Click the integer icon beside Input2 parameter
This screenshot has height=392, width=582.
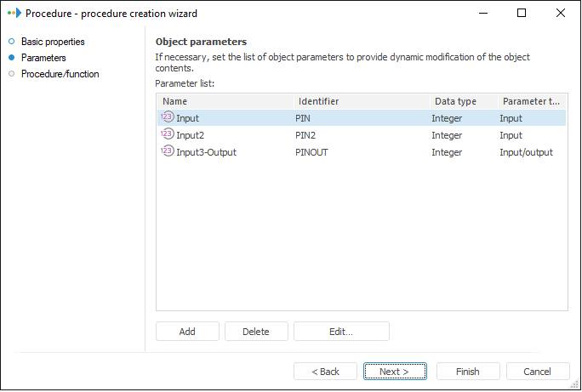click(x=167, y=135)
